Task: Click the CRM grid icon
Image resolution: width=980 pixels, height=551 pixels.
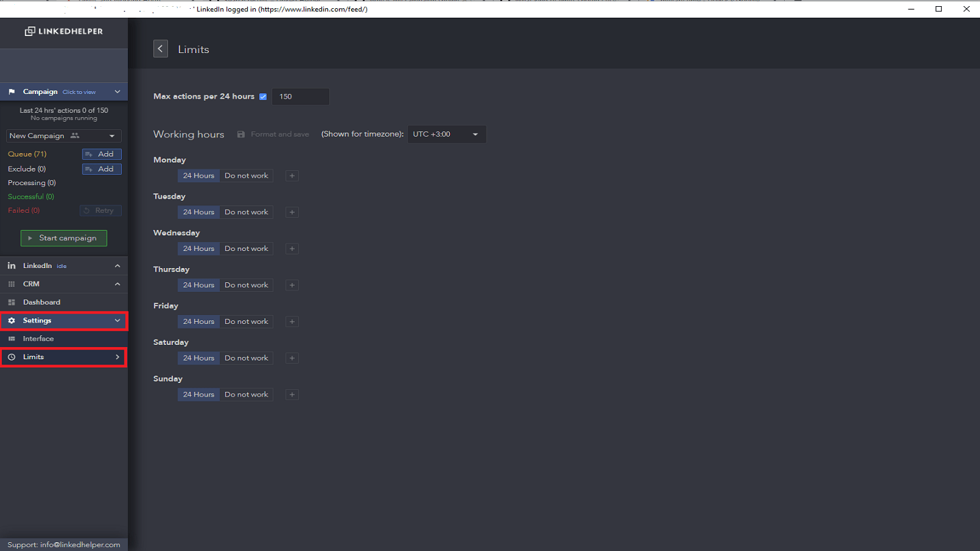Action: pyautogui.click(x=12, y=284)
